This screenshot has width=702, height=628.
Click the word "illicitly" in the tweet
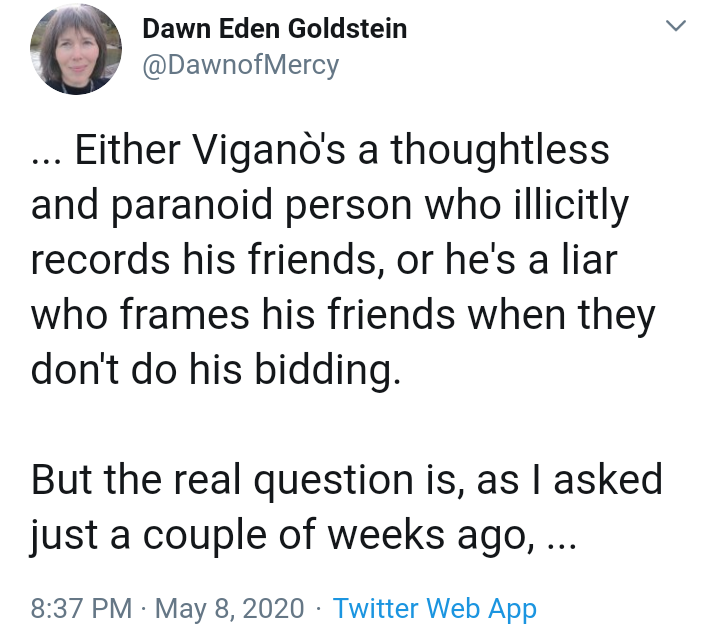pos(571,205)
